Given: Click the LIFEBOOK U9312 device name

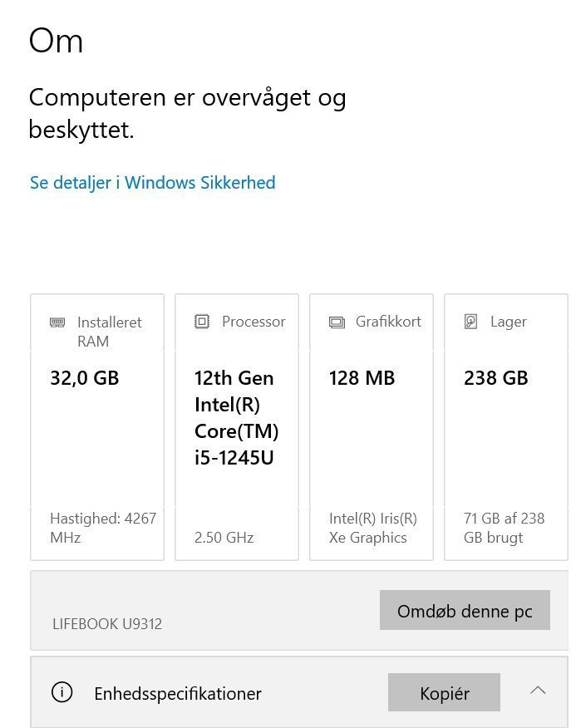Looking at the screenshot, I should pos(107,623).
